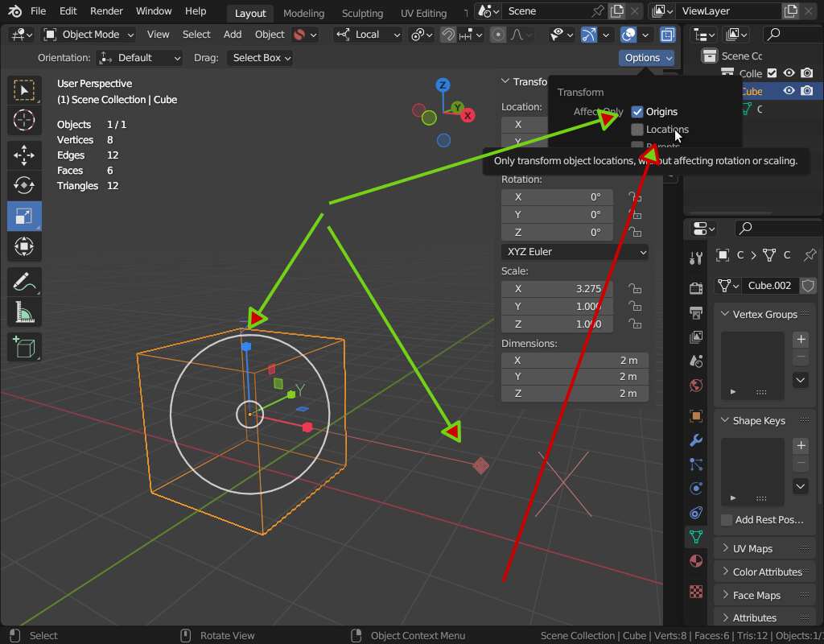
Task: Open the Material properties tab
Action: click(696, 561)
